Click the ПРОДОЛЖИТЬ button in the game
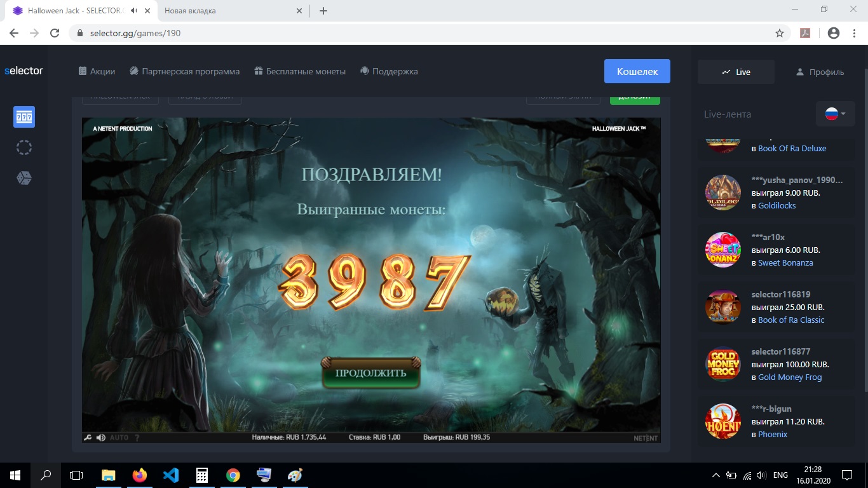The height and width of the screenshot is (488, 868). coord(370,373)
